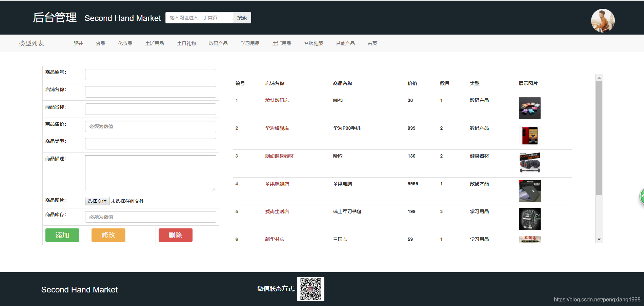644x306 pixels.
Task: Click the 选择文件 file upload button
Action: coord(97,201)
